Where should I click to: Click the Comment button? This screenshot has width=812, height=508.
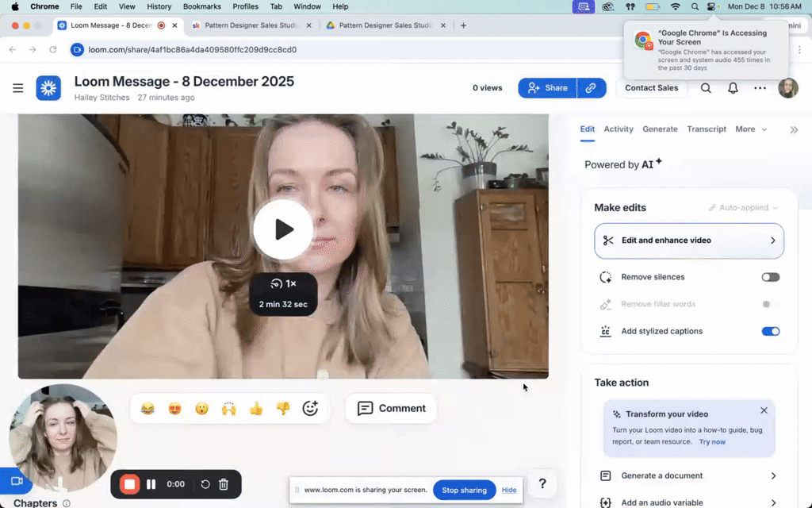click(391, 409)
